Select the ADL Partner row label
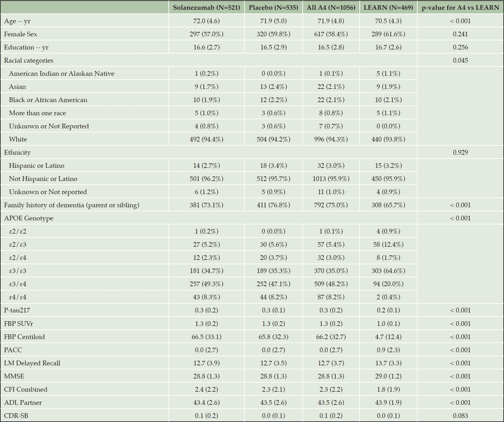 [x=23, y=403]
